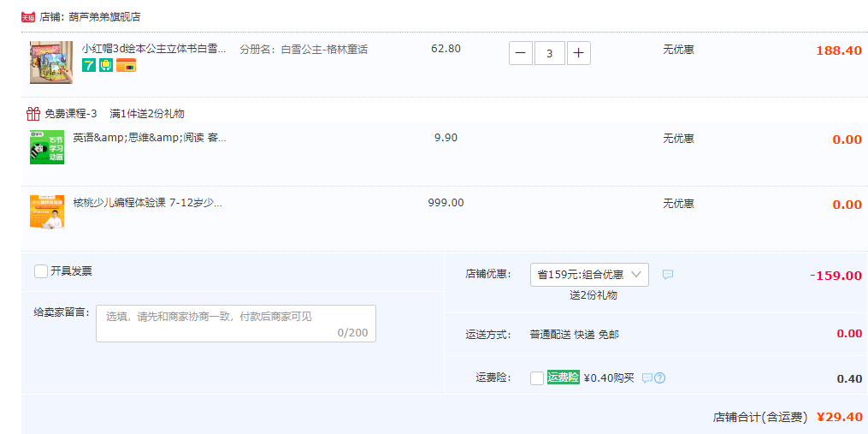Click the ¥0.40购买 insurance purchase text

tap(609, 378)
